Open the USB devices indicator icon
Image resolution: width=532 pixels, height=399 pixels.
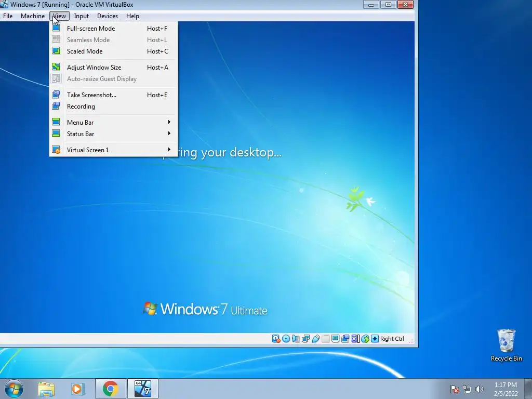(315, 339)
